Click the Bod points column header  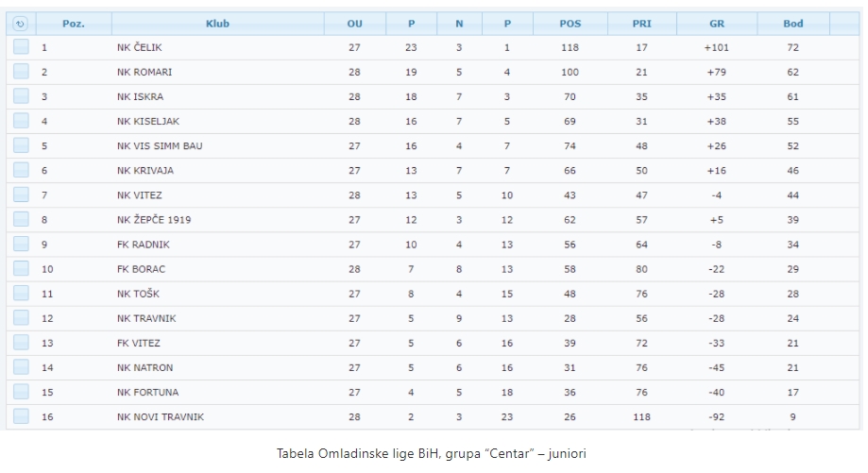point(792,24)
